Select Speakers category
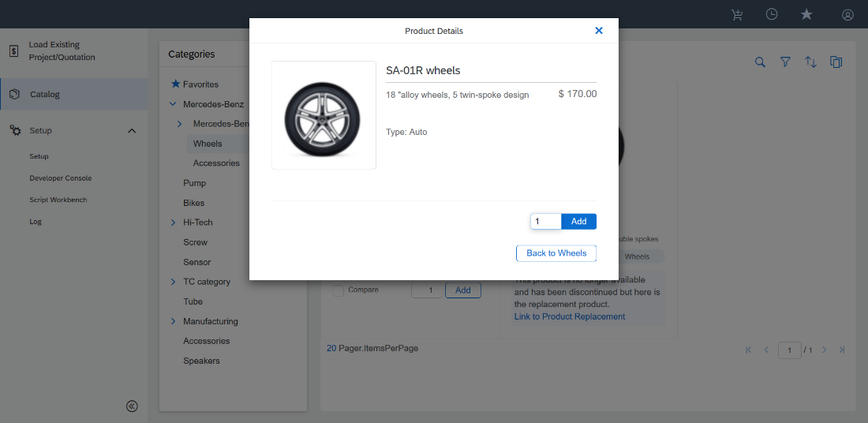 [x=201, y=361]
